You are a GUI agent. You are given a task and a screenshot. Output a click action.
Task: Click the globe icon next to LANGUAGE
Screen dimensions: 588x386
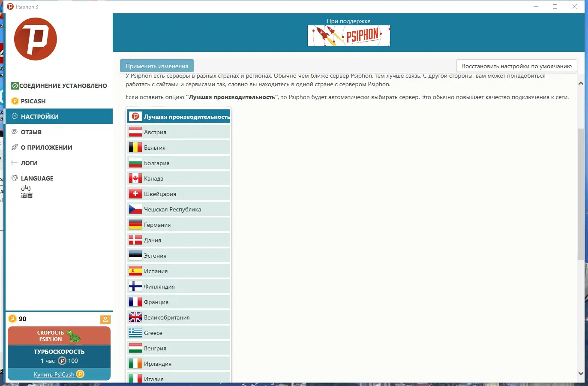point(15,178)
